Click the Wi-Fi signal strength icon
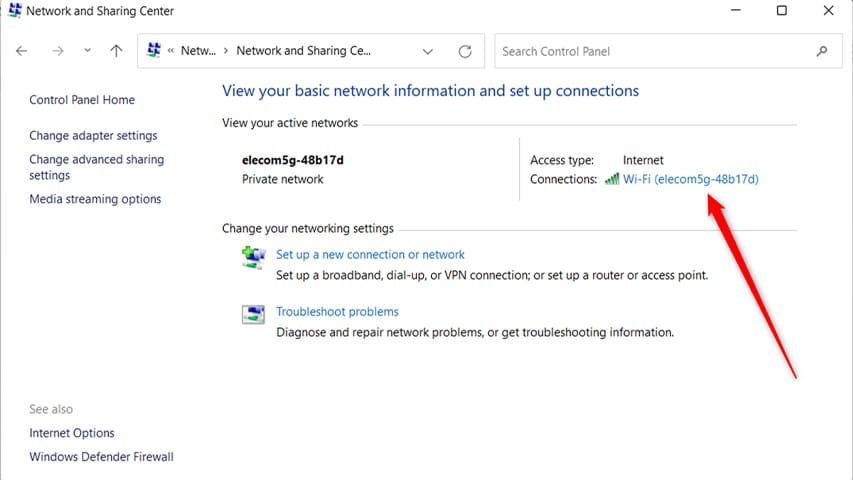This screenshot has height=480, width=853. click(612, 179)
